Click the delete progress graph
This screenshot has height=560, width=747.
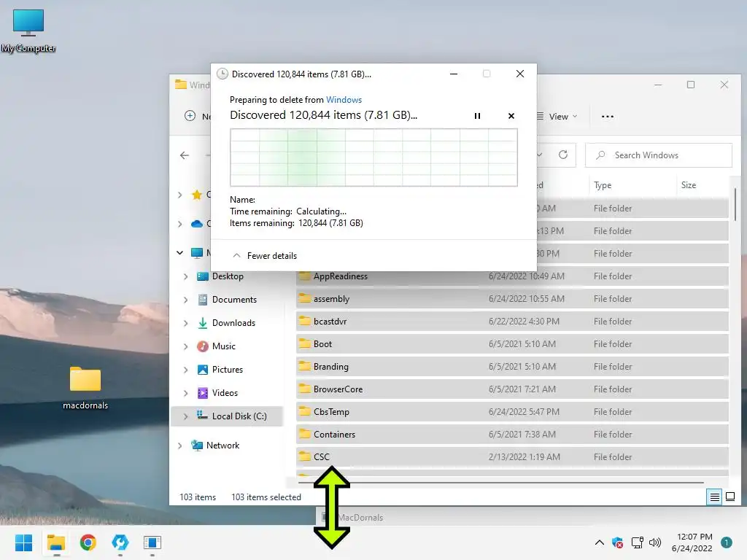373,157
